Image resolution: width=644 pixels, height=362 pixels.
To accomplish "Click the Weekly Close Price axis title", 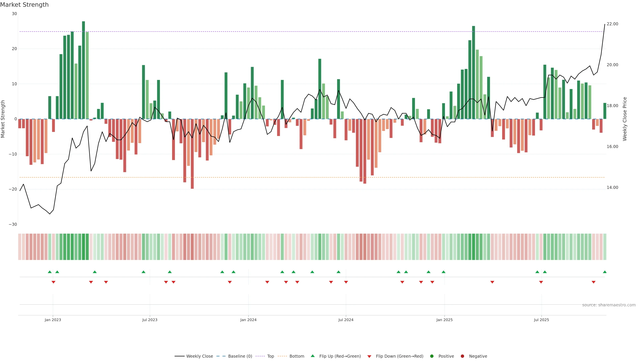I will click(625, 119).
